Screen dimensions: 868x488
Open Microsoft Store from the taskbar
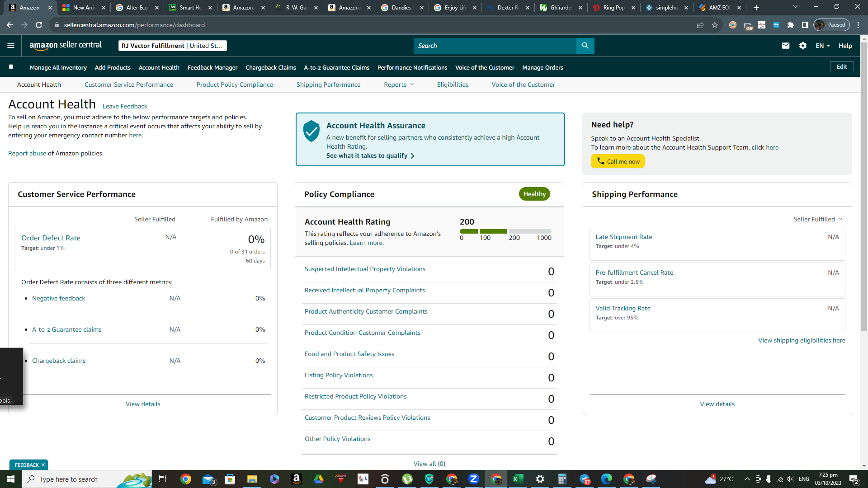(230, 479)
